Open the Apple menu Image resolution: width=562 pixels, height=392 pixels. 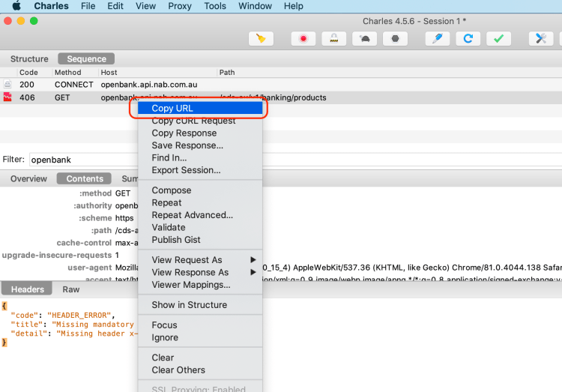click(x=16, y=6)
